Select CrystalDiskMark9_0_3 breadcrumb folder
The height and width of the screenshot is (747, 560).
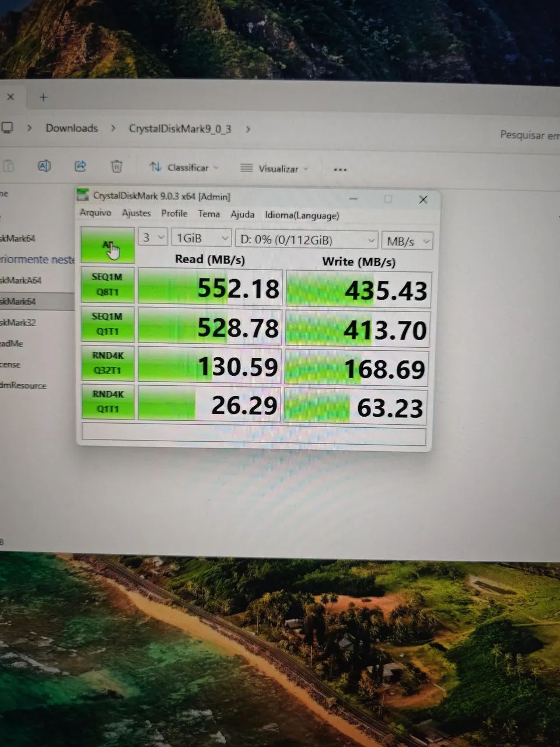click(x=180, y=129)
